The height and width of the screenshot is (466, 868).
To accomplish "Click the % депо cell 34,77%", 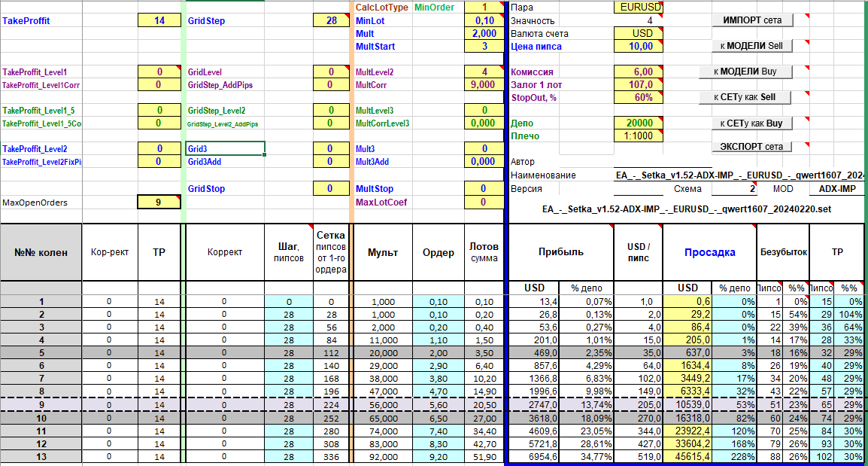I will (586, 456).
